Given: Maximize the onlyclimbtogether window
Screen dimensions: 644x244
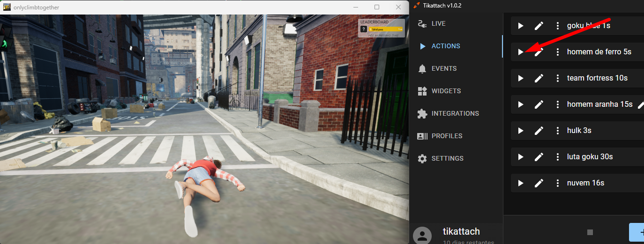Looking at the screenshot, I should 377,7.
